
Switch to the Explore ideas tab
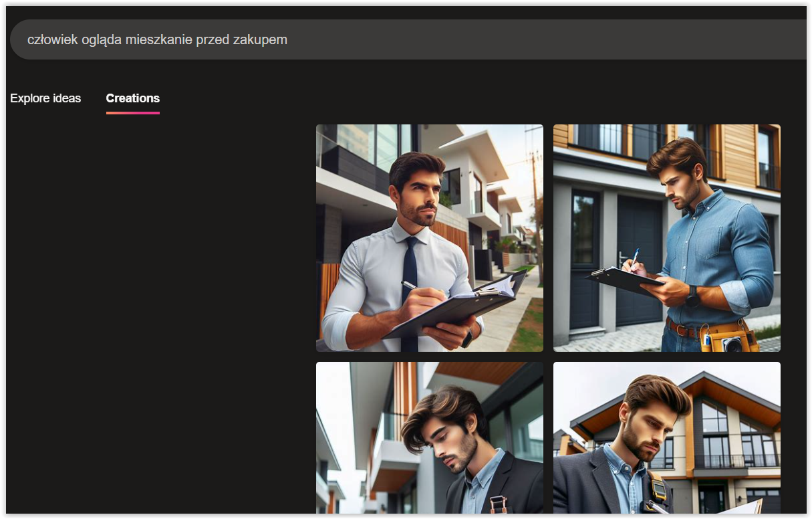click(x=45, y=98)
